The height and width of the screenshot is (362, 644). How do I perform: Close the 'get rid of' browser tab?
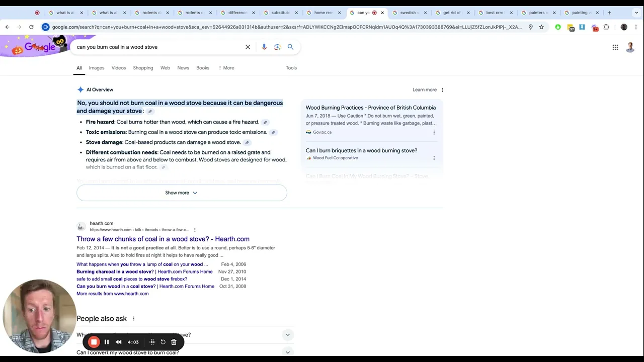(468, 13)
